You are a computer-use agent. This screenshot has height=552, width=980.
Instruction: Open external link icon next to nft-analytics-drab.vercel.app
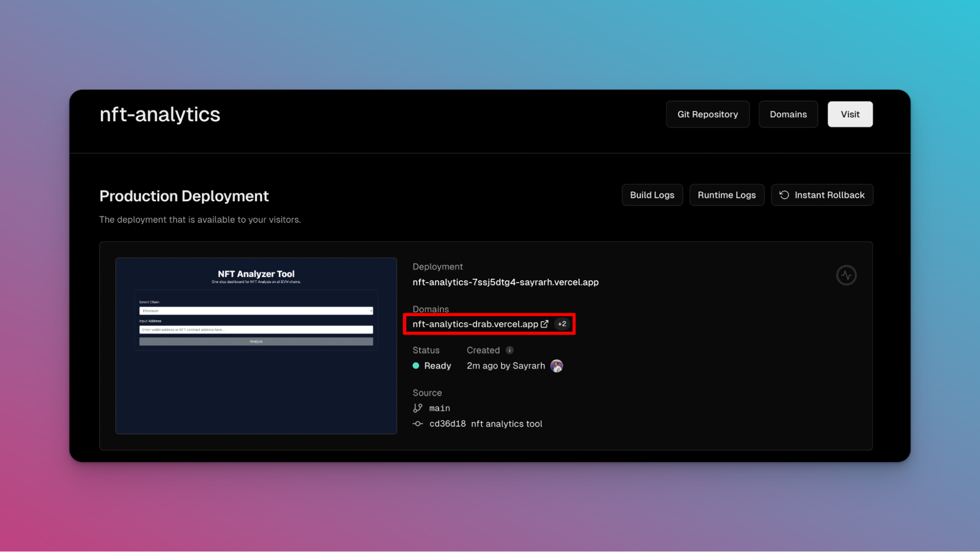pyautogui.click(x=545, y=324)
